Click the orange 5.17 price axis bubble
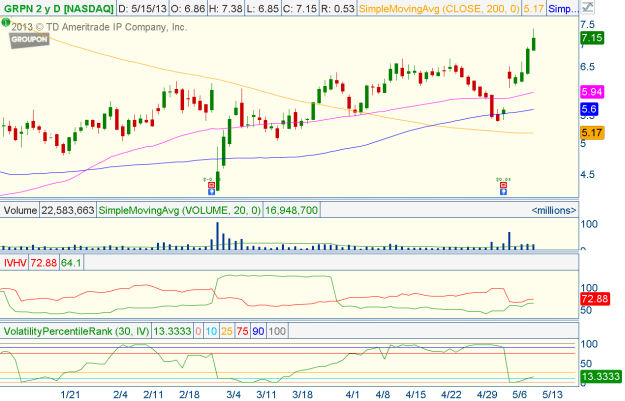 pyautogui.click(x=590, y=133)
